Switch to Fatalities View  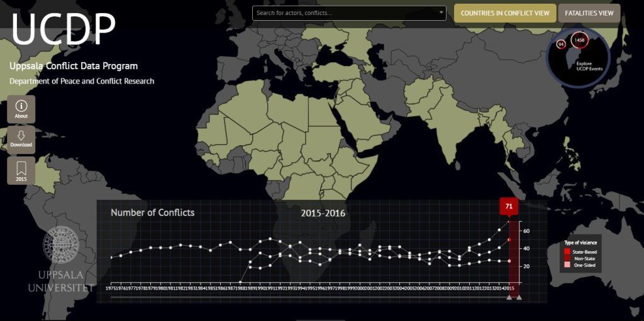[x=589, y=13]
